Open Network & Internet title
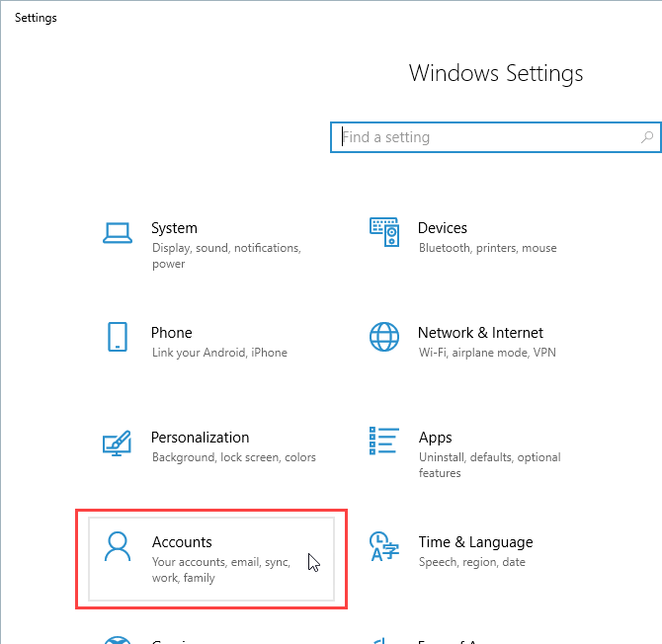Image resolution: width=662 pixels, height=644 pixels. (480, 333)
